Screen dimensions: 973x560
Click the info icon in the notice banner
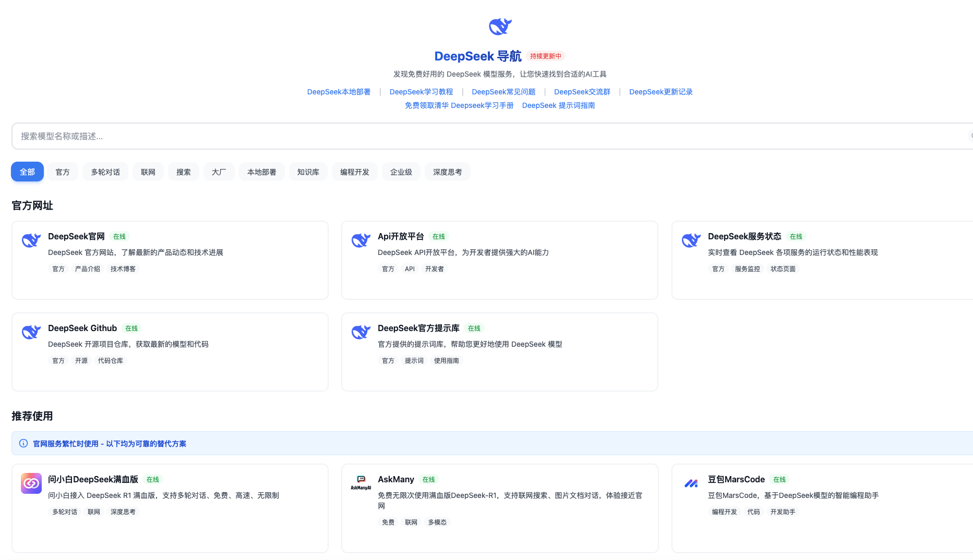pyautogui.click(x=23, y=443)
